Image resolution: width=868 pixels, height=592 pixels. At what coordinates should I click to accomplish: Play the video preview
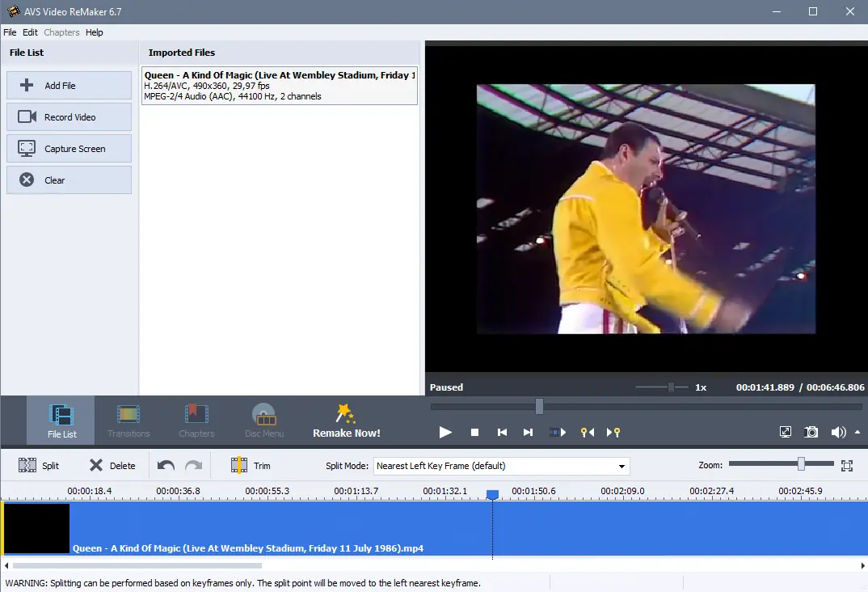[x=445, y=432]
